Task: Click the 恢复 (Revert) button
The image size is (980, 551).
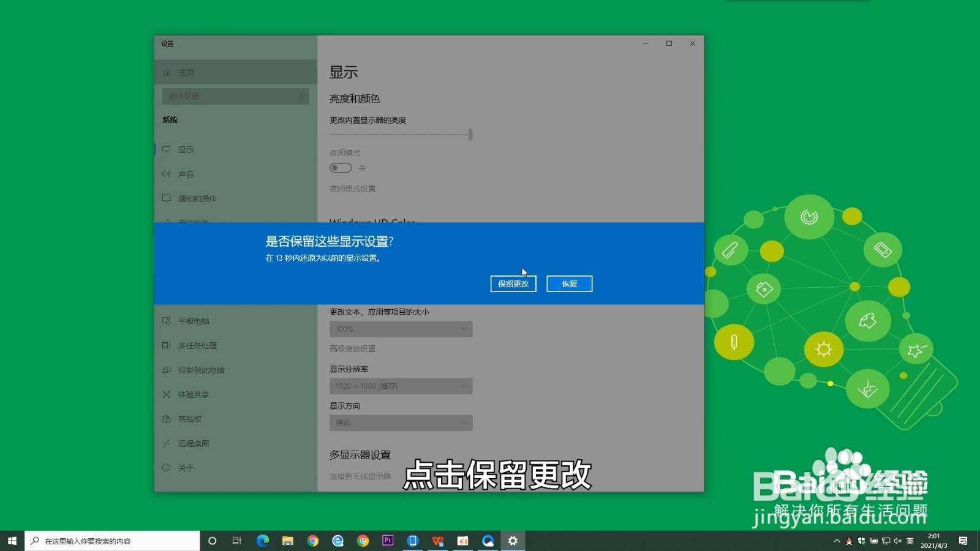Action: click(x=569, y=283)
